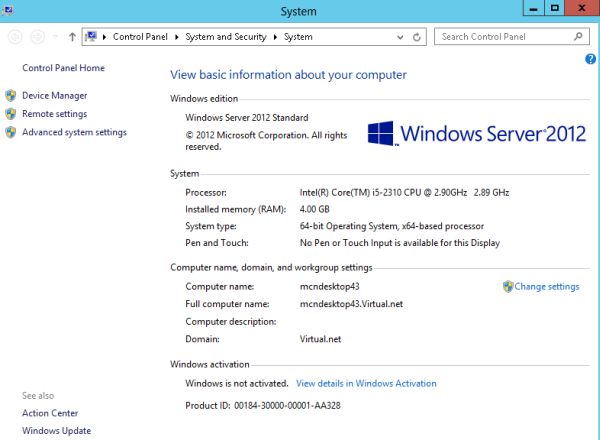Click View basic information about your computer heading
This screenshot has width=600, height=440.
tap(289, 75)
